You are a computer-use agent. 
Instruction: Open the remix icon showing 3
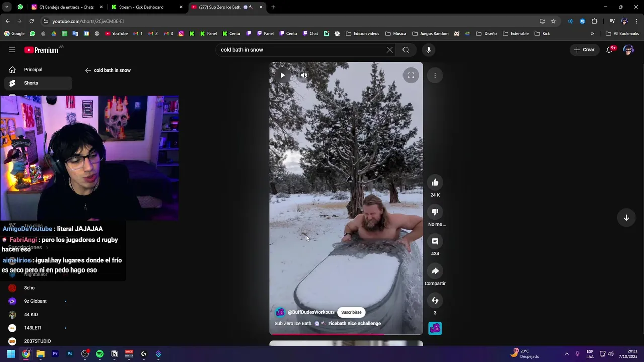(x=435, y=300)
